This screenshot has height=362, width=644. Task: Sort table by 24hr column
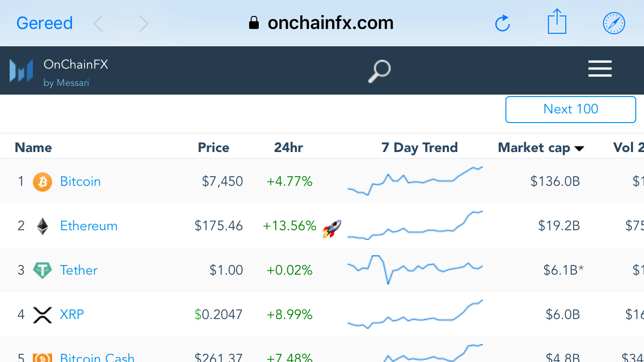pos(288,148)
